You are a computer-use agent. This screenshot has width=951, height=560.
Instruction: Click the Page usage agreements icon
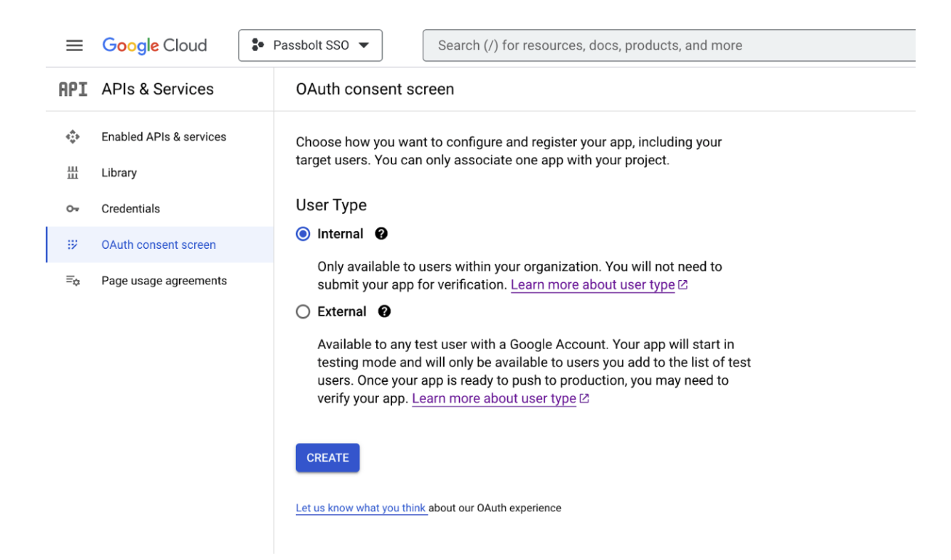click(x=72, y=281)
